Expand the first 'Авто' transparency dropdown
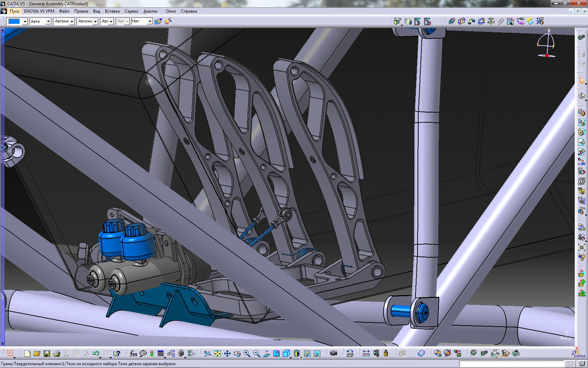588x368 pixels. pyautogui.click(x=47, y=21)
